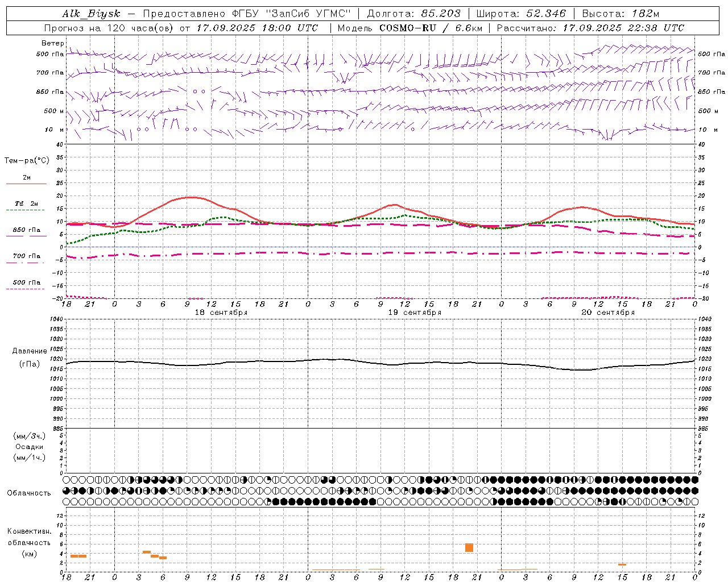Click the Высота: 182м value

click(621, 14)
